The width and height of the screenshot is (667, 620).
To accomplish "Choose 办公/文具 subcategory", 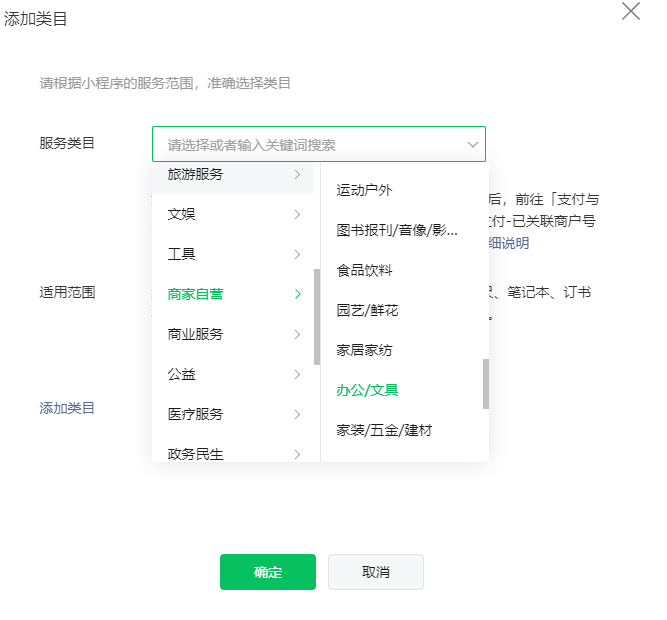I will tap(368, 390).
